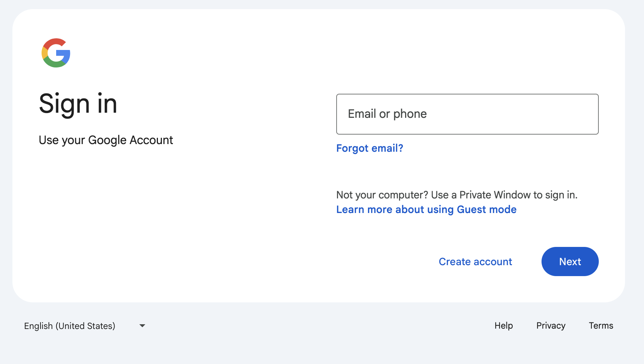Select the "Guest mode" words in the link

click(x=486, y=209)
